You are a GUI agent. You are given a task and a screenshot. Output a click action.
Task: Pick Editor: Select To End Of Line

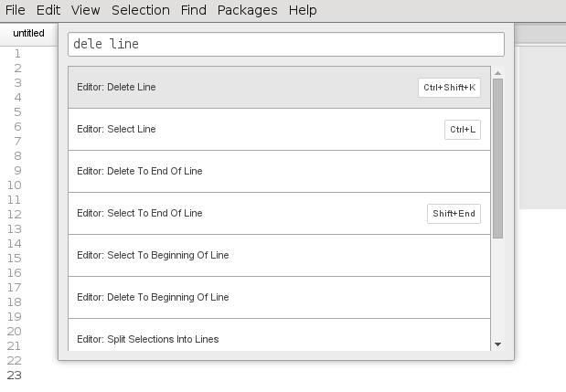279,214
